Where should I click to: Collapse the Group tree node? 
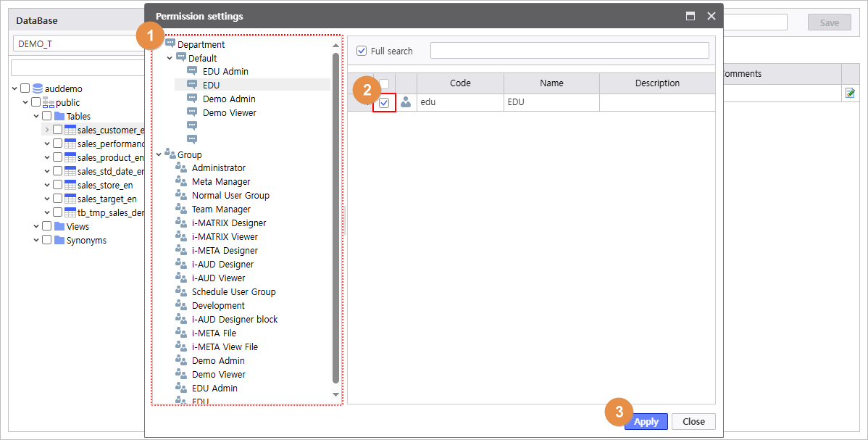coord(159,154)
